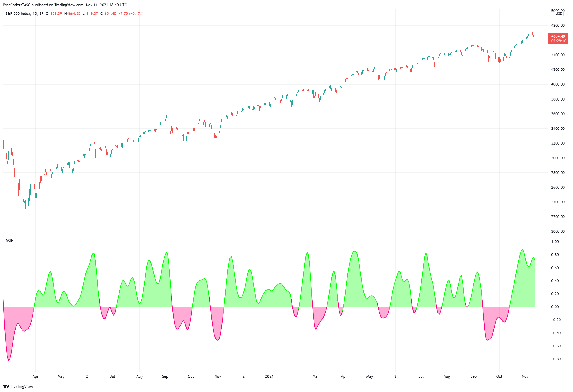Select the RSIH indicator legend label

pyautogui.click(x=10, y=241)
